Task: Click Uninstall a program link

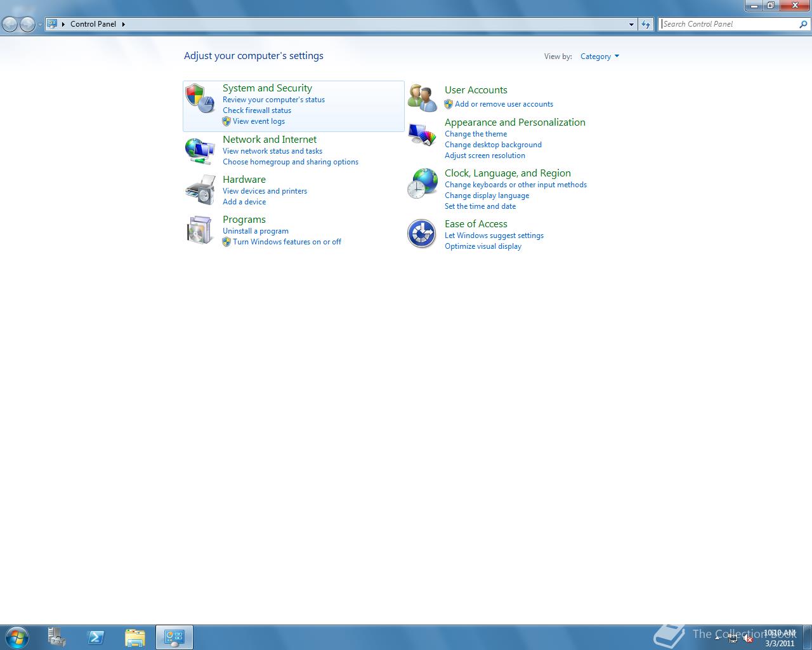Action: (256, 231)
